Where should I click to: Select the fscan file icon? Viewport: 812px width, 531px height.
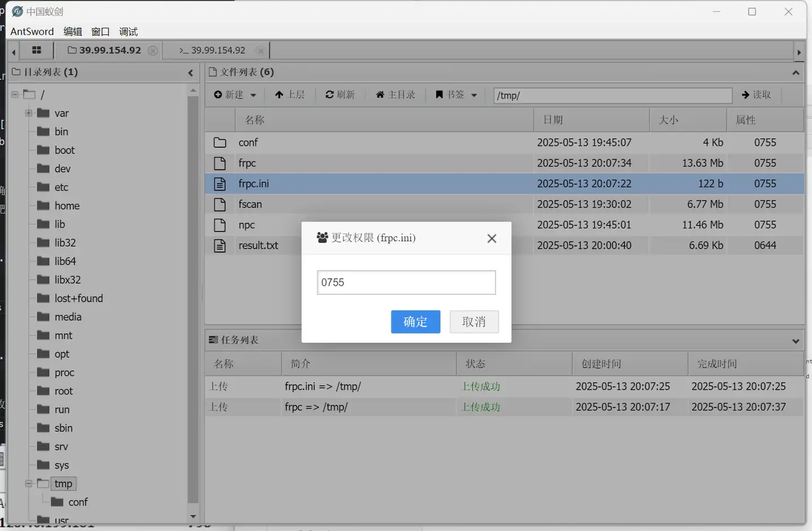220,205
